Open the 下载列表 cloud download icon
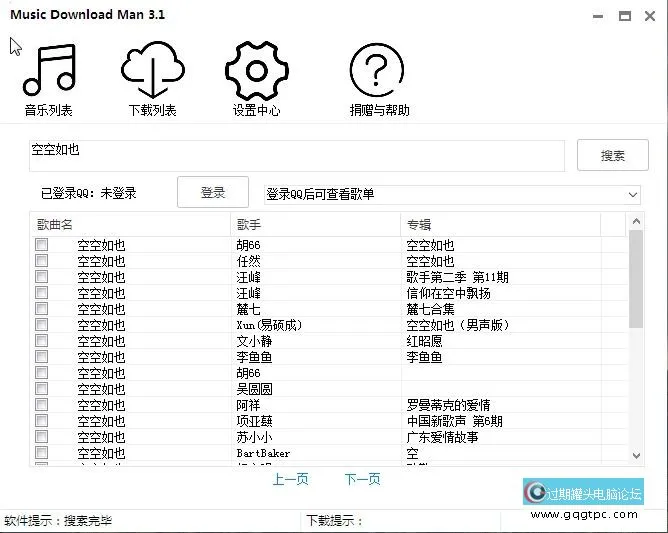 pyautogui.click(x=153, y=69)
